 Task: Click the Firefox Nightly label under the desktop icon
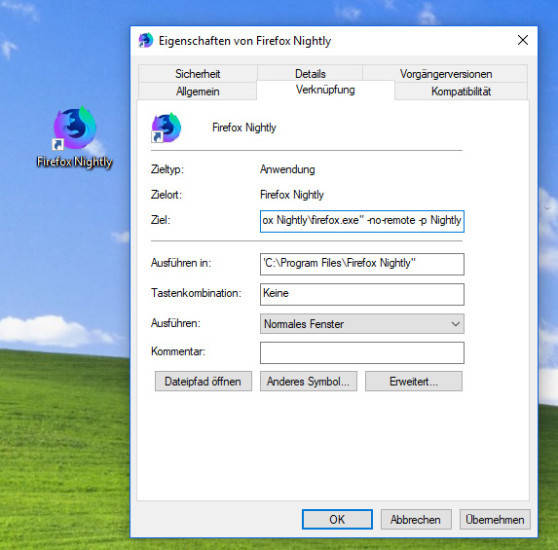[x=74, y=162]
